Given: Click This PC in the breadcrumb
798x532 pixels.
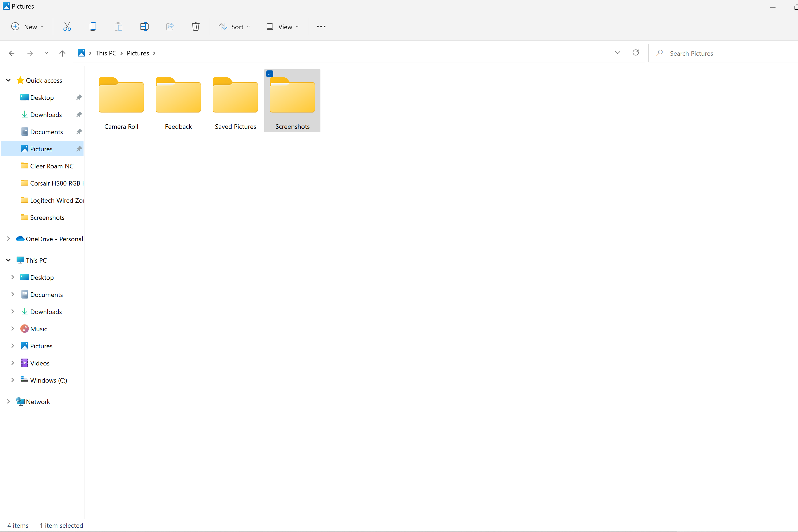Looking at the screenshot, I should 106,53.
